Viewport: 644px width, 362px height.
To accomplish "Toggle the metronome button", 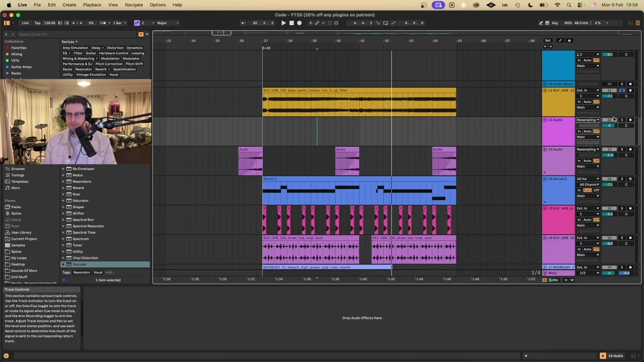I will tap(104, 23).
